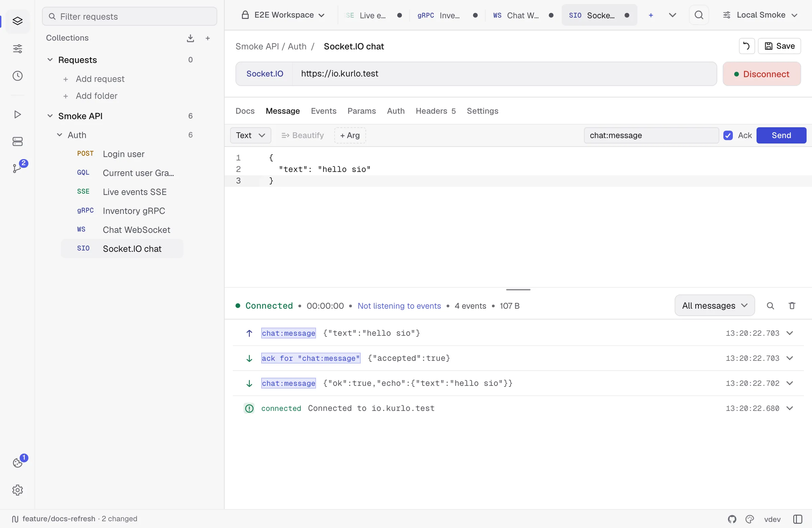The image size is (812, 528).
Task: Open the runner play icon in sidebar
Action: [17, 114]
